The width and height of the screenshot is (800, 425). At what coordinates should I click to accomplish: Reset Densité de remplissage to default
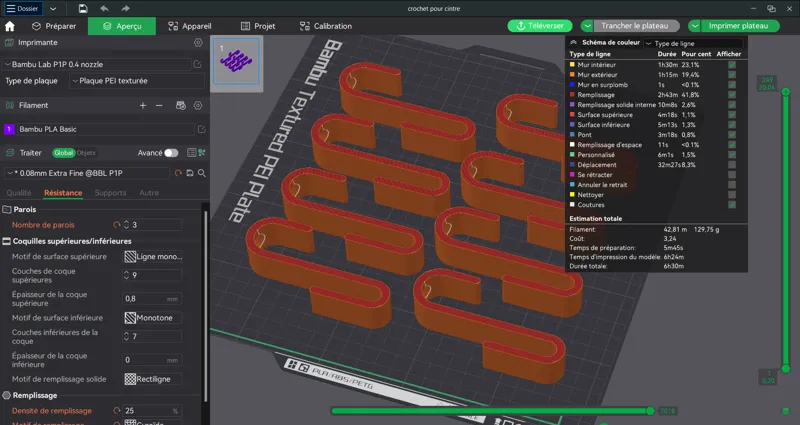click(117, 410)
